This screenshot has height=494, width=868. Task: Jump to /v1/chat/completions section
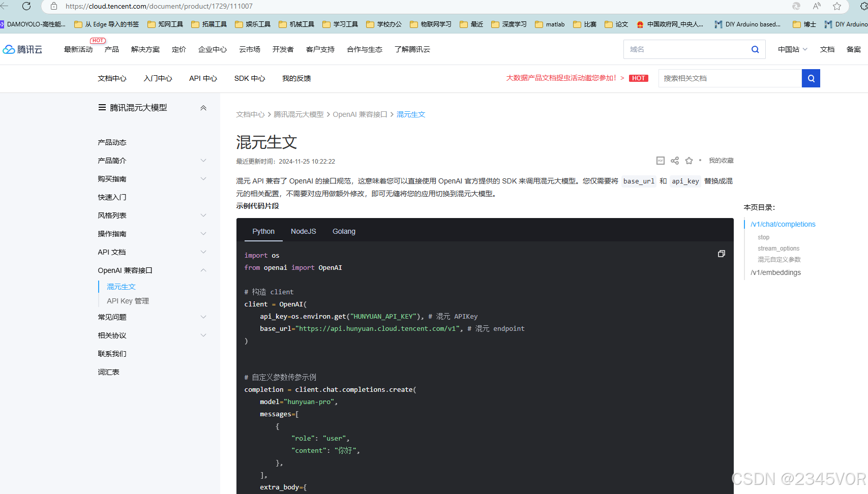(x=783, y=224)
